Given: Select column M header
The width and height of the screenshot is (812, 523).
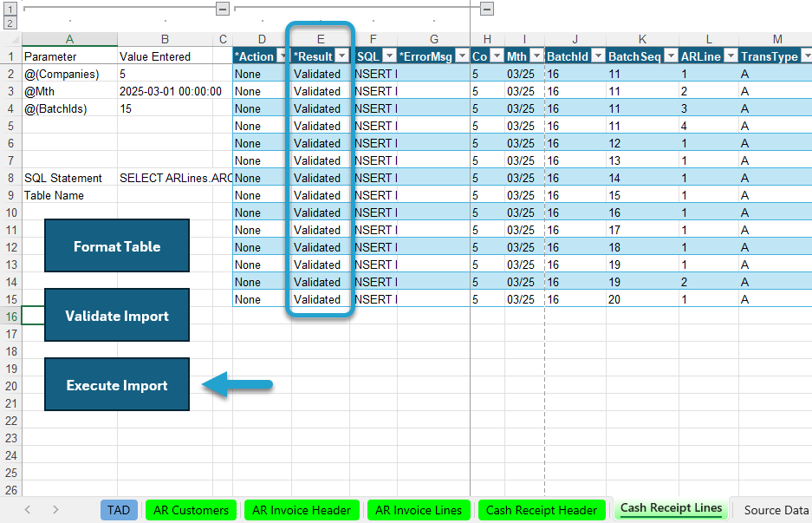Looking at the screenshot, I should click(x=776, y=39).
